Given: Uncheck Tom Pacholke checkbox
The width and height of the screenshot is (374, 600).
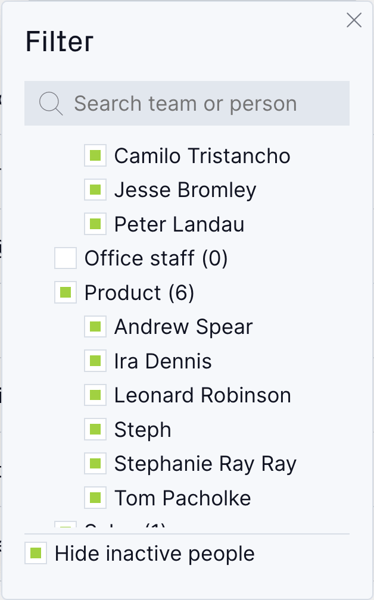Looking at the screenshot, I should point(95,498).
